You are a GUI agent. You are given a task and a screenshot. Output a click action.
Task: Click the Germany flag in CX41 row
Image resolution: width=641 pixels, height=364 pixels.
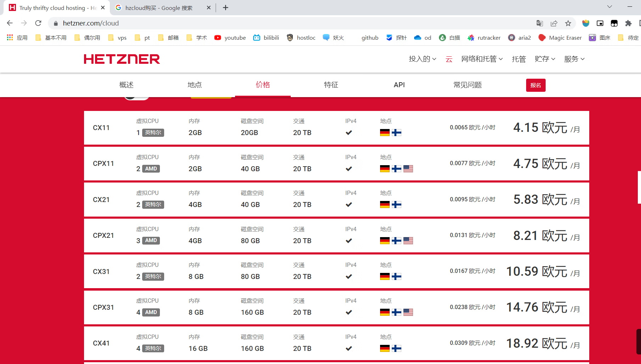385,348
